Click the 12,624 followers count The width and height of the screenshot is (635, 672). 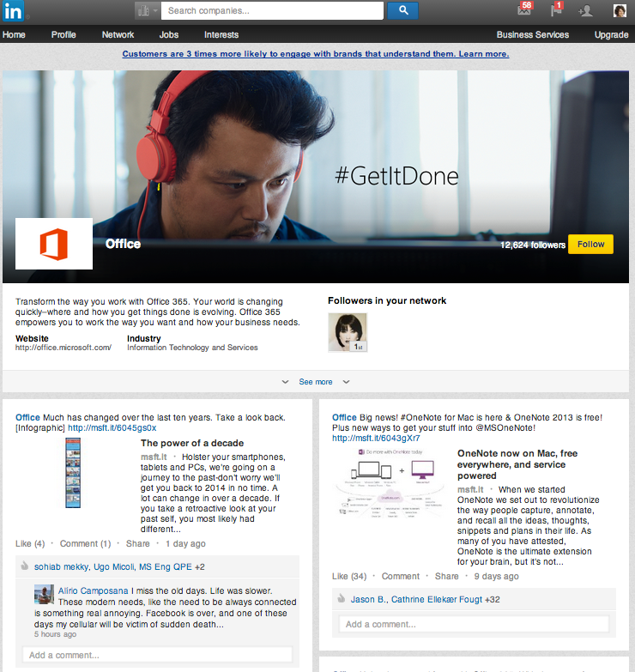533,245
